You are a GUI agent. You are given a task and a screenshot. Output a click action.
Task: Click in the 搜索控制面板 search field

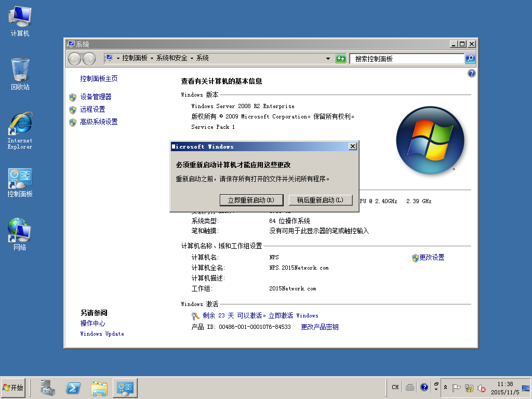click(407, 59)
